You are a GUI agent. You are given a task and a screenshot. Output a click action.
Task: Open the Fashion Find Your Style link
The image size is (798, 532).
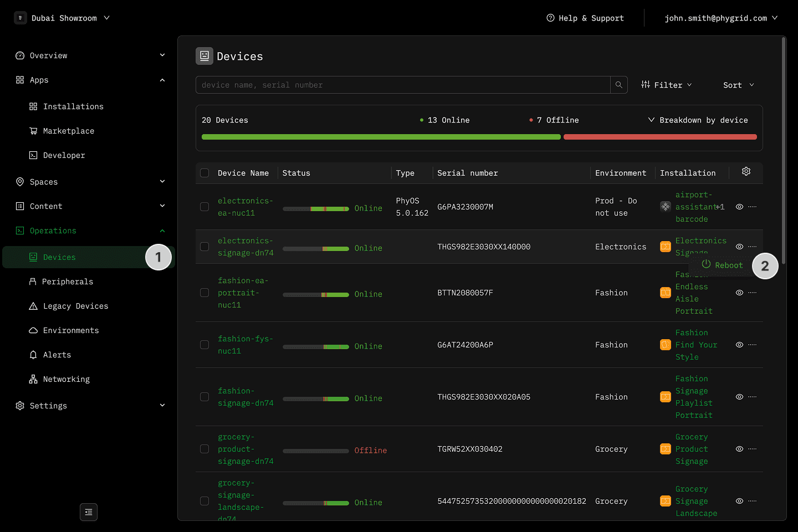(696, 345)
